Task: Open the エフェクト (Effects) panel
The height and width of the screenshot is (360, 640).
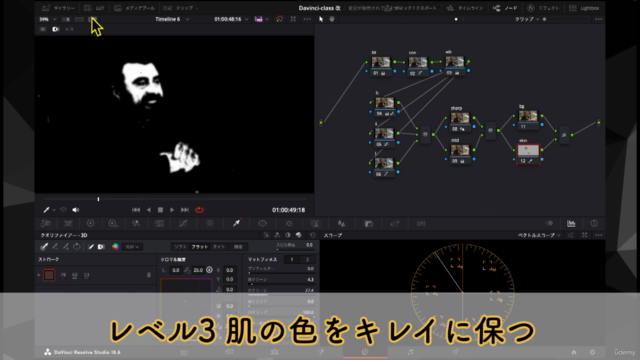Action: tap(543, 8)
